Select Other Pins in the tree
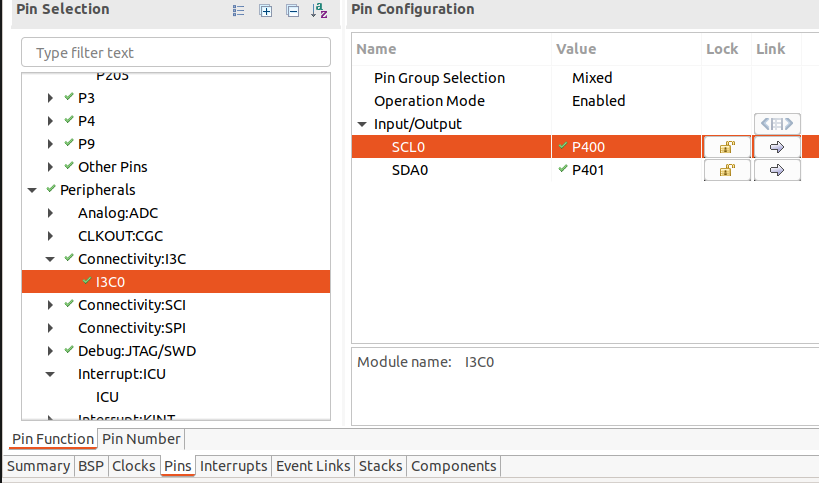The image size is (819, 483). (x=112, y=167)
